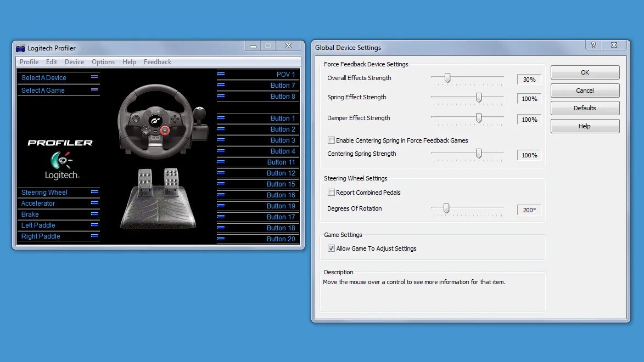Click the blue marker icon beside Button 17
Screen dimensions: 644x362
pyautogui.click(x=221, y=217)
